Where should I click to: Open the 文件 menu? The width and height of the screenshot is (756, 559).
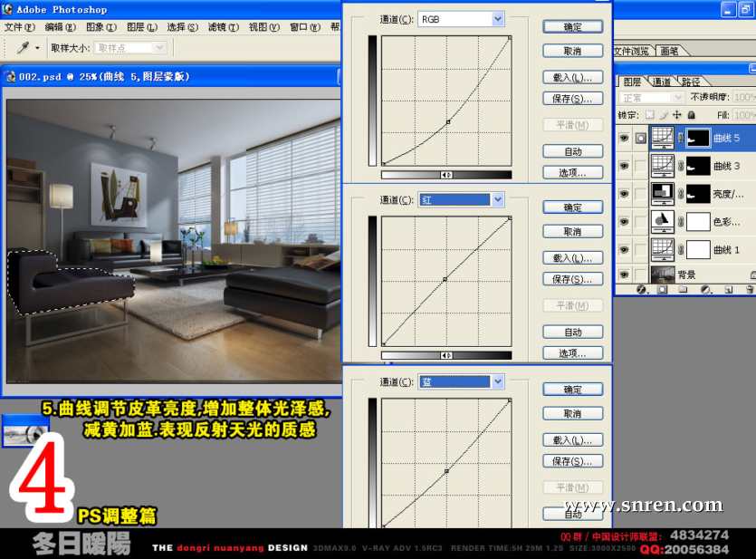20,27
